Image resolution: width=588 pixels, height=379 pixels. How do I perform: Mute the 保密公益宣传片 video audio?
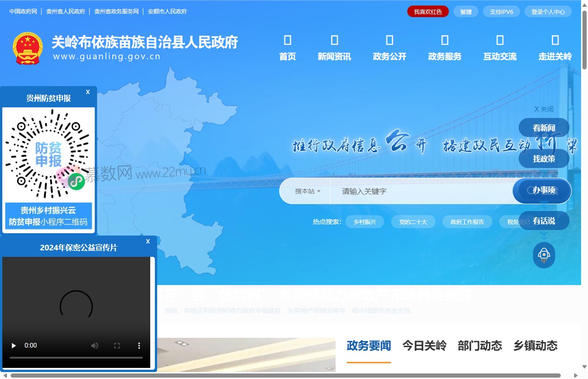[95, 345]
